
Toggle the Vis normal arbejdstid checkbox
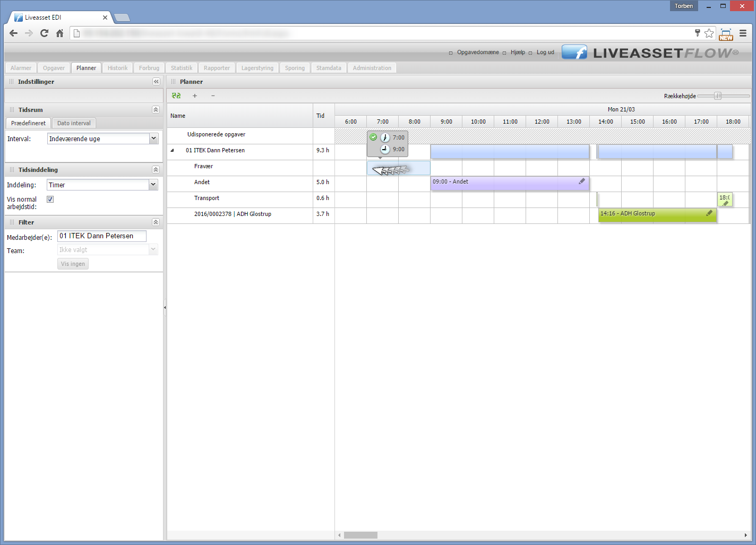click(50, 200)
